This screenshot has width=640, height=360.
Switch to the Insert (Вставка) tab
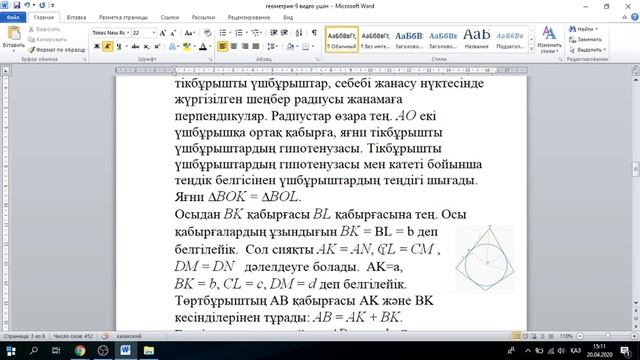[x=76, y=18]
